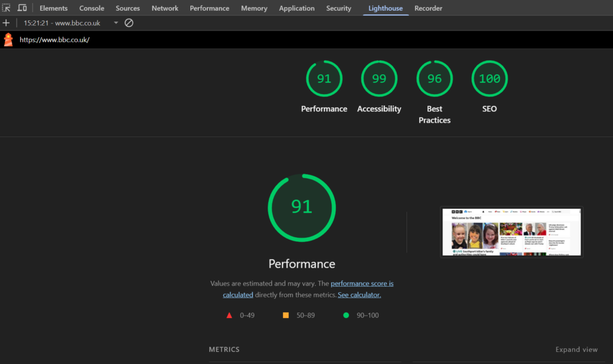
Task: Follow the See calculator link
Action: (359, 295)
